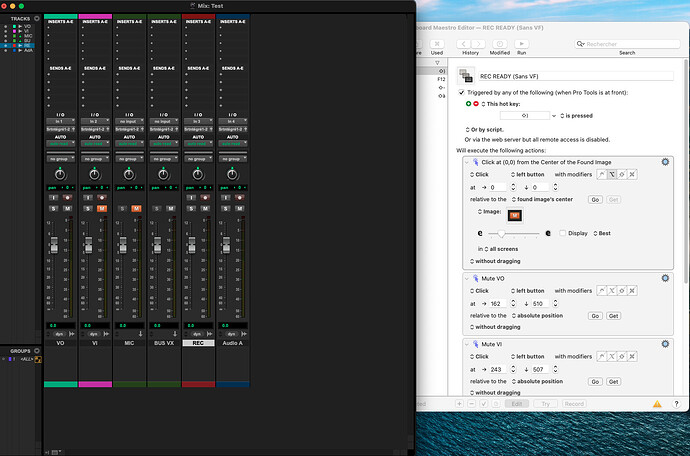Toggle input monitoring on VI track

pos(88,198)
